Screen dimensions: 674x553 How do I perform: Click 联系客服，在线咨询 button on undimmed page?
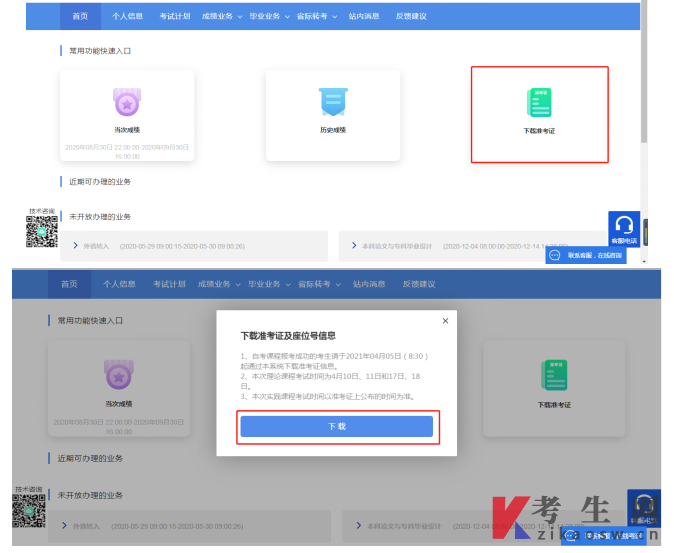586,255
